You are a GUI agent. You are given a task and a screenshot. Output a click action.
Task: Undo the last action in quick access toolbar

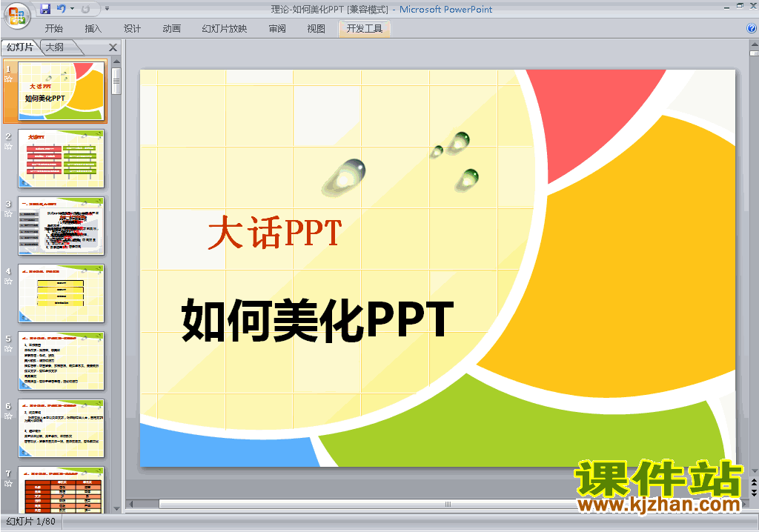pos(61,9)
